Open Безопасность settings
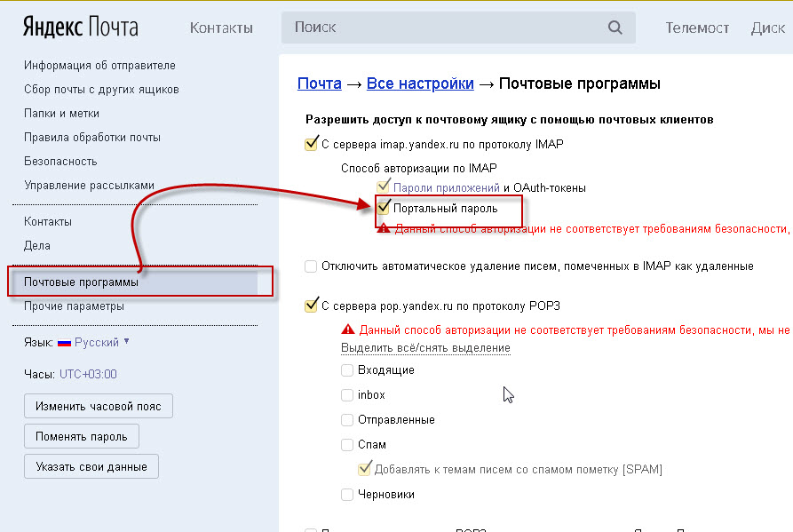Image resolution: width=793 pixels, height=532 pixels. tap(60, 162)
